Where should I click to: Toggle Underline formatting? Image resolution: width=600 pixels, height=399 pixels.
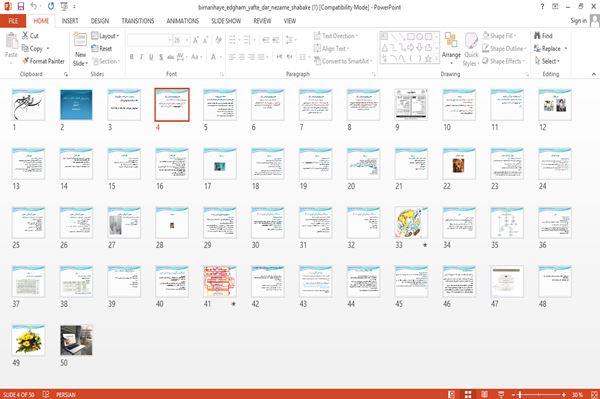151,57
